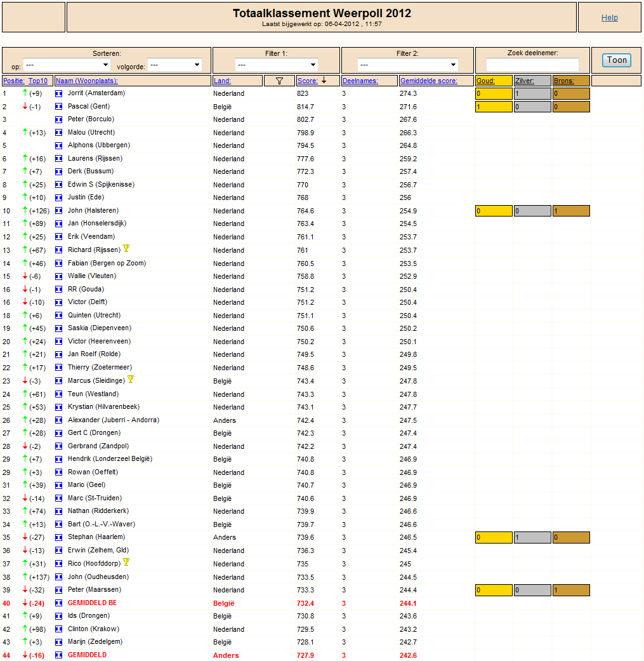Click the trophy icon next to Marcus (Sleidinge)
The height and width of the screenshot is (661, 644).
pos(131,379)
